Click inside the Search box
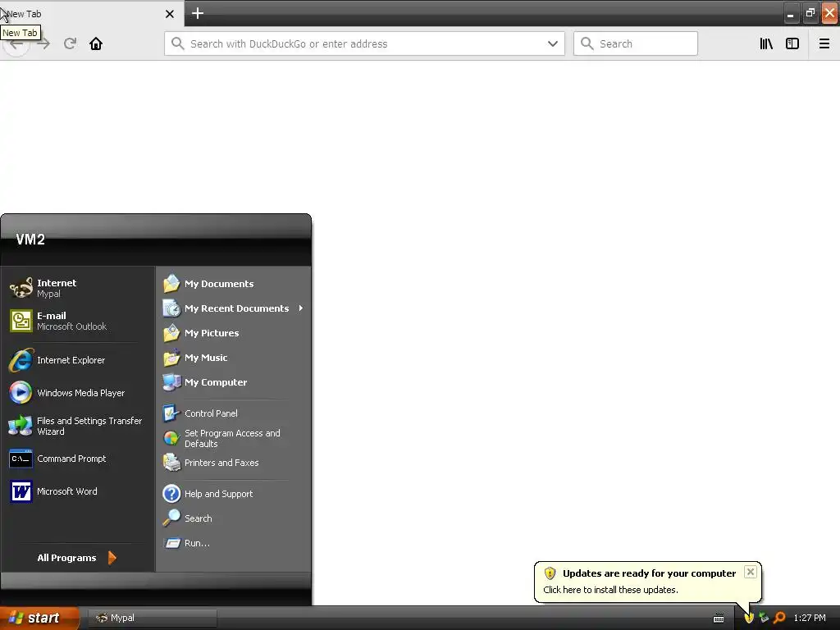 point(636,43)
